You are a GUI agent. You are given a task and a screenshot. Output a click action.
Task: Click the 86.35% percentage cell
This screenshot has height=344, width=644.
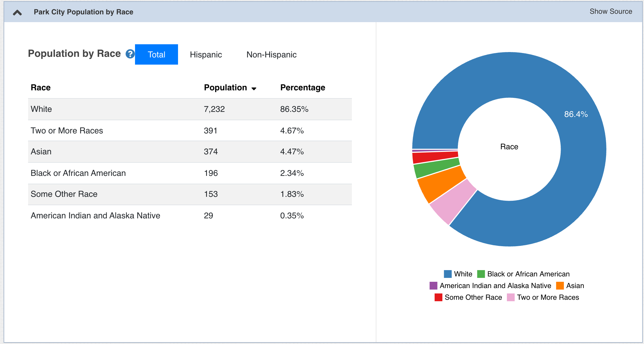tap(294, 109)
